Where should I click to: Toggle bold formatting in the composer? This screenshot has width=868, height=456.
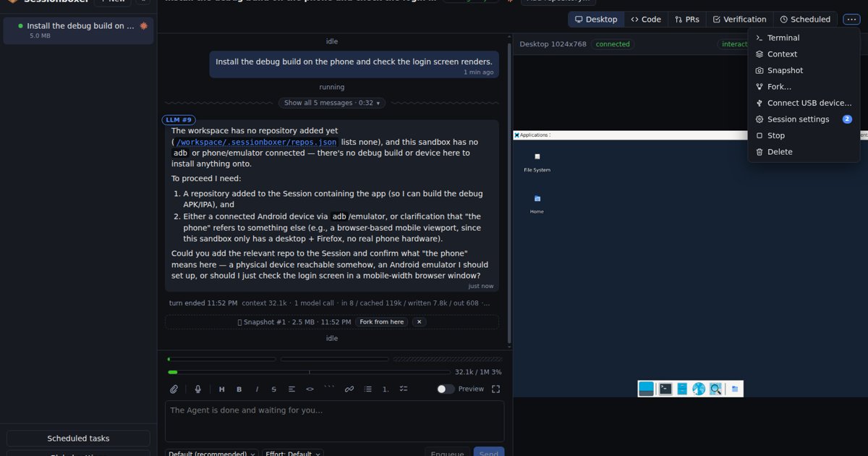[239, 389]
